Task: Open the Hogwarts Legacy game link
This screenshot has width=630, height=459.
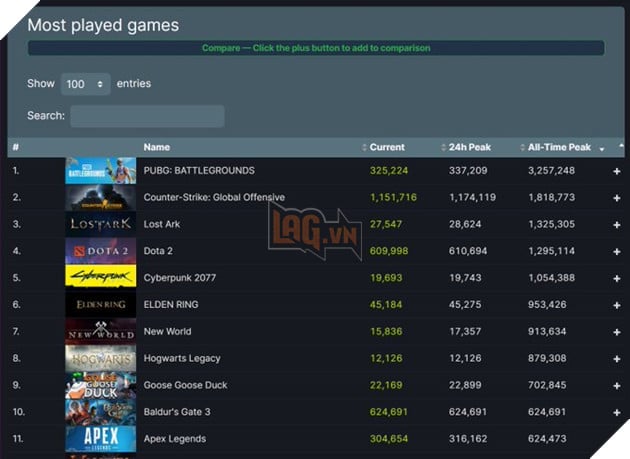Action: 182,358
